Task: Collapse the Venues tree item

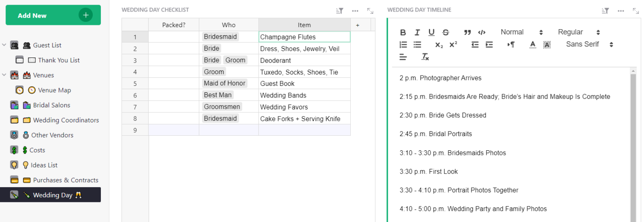Action: tap(4, 75)
